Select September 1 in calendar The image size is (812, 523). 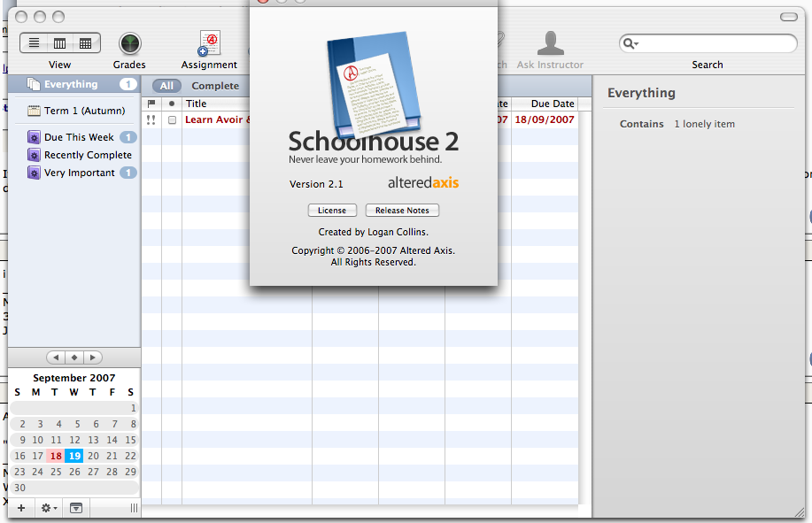click(x=133, y=408)
